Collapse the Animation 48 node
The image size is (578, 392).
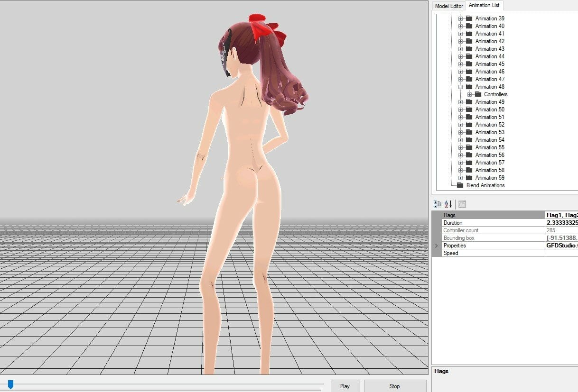pos(460,87)
